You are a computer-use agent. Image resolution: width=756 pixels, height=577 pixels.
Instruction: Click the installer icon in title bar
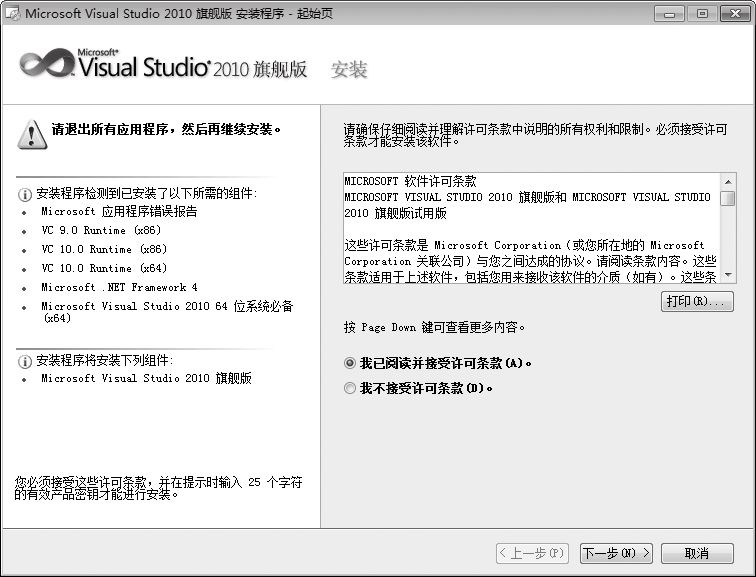12,13
